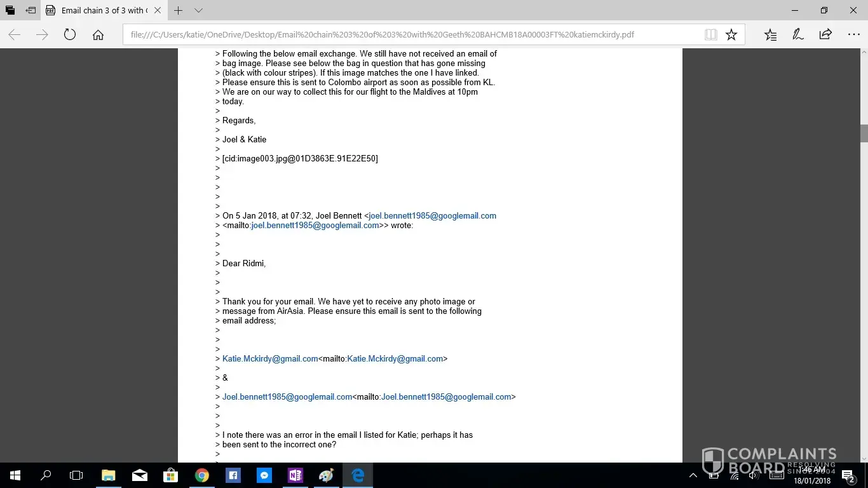868x488 pixels.
Task: Open the tabs you've set aside
Action: (x=10, y=10)
